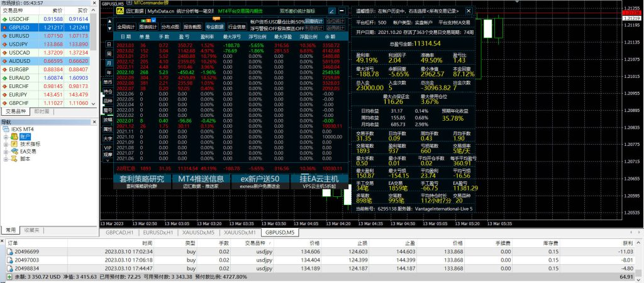The height and width of the screenshot is (283, 644).
Task: Click order 20496699 document icon
Action: 10,252
